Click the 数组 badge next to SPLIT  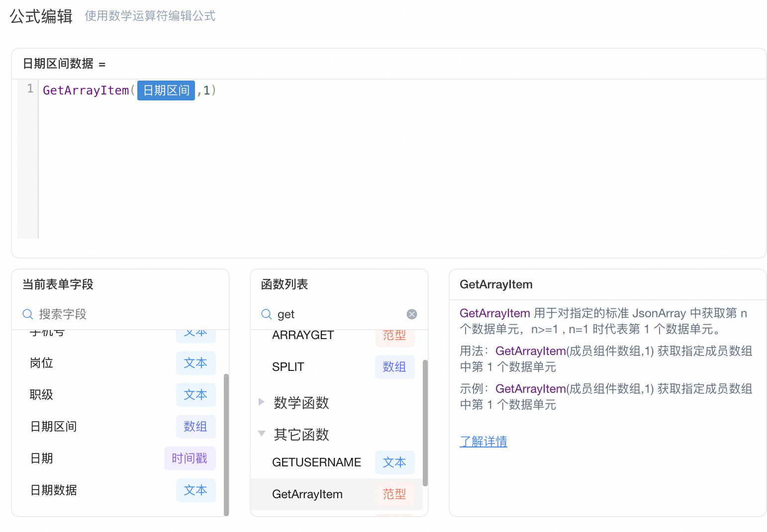tap(394, 367)
